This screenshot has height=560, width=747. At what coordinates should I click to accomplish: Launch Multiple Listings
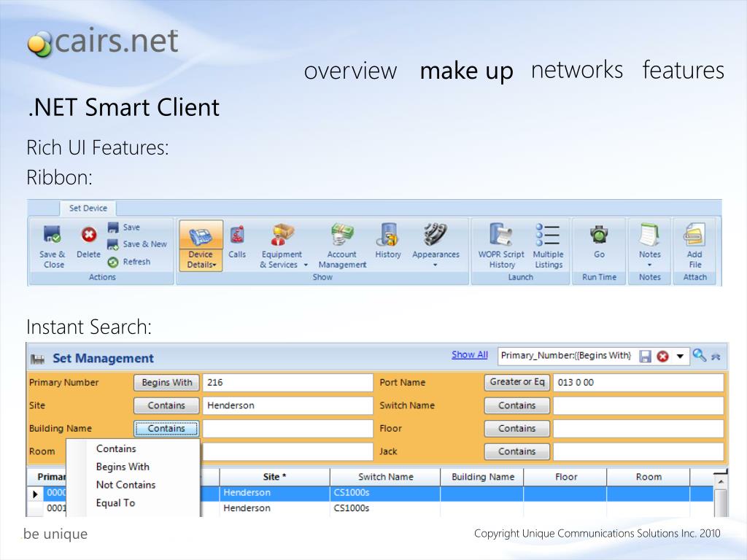tap(548, 246)
